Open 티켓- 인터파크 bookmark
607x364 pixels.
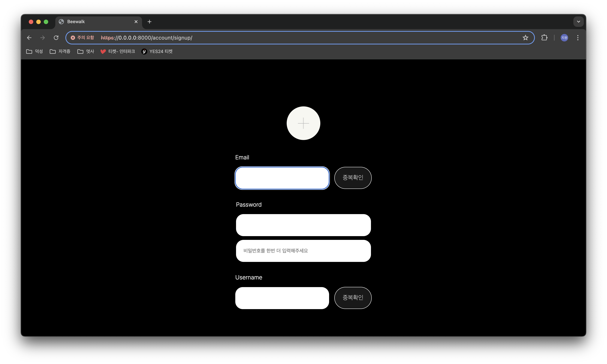(x=118, y=51)
